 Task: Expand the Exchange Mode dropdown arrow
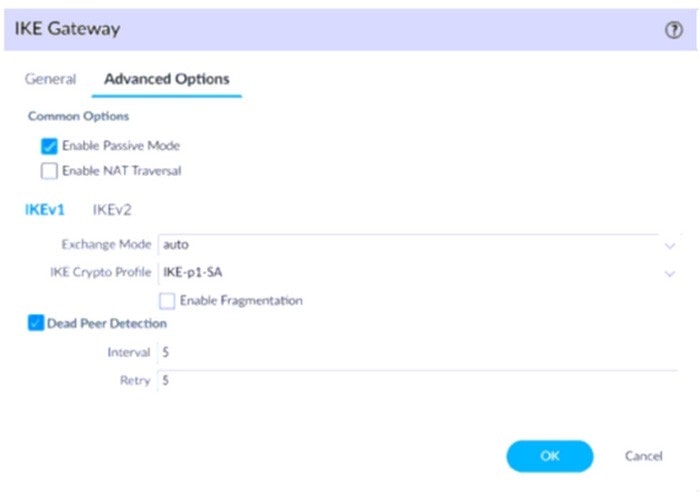click(670, 246)
